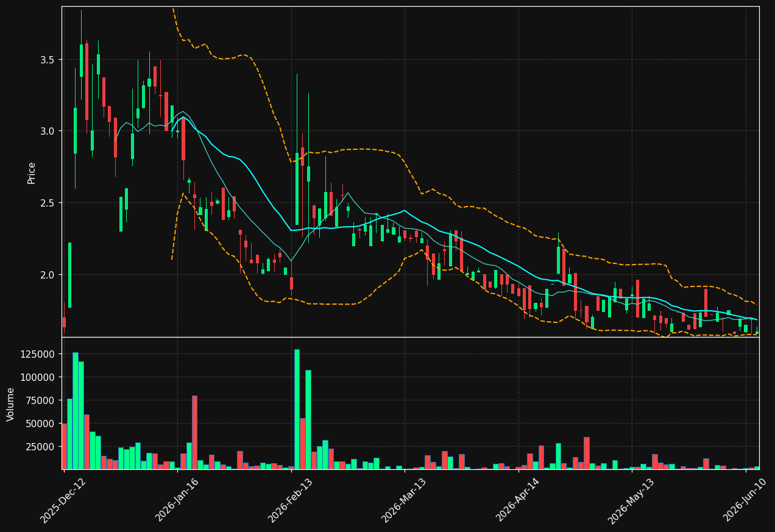
Task: Click the 2026-Apr-14 date label
Action: (517, 500)
